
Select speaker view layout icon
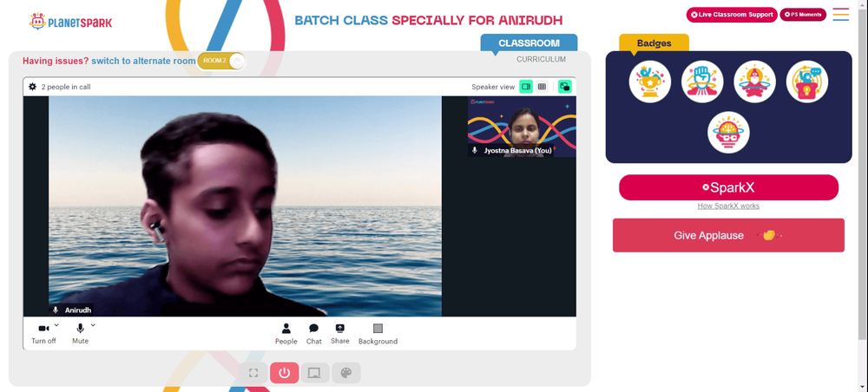tap(526, 87)
